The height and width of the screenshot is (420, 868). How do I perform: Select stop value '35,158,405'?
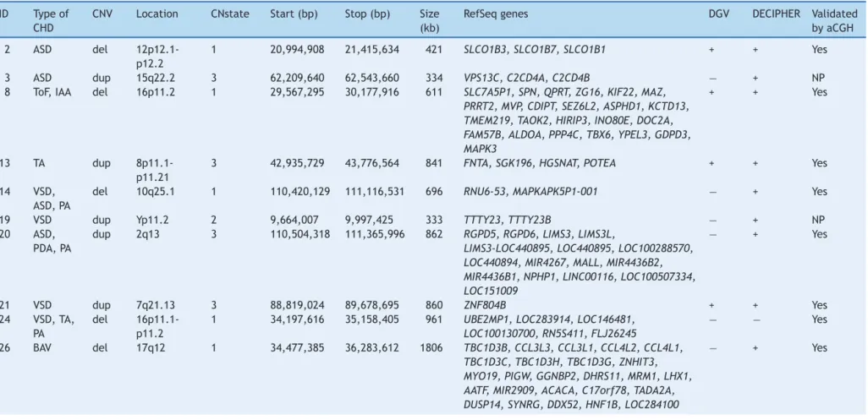[372, 319]
